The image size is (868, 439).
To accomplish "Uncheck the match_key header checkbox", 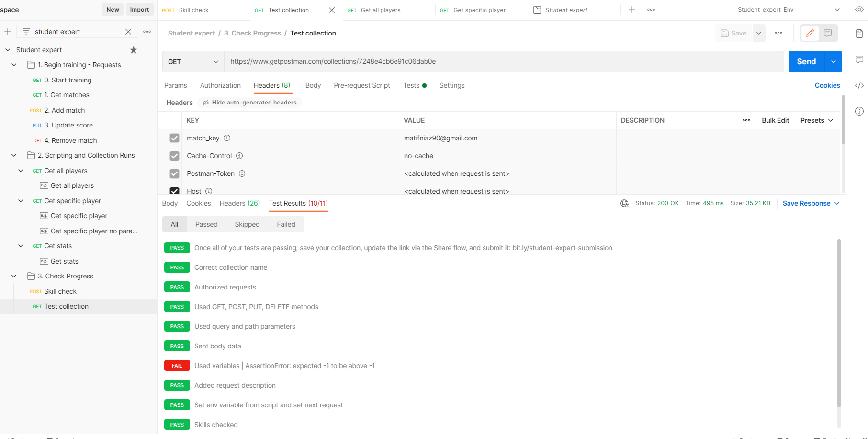I will [174, 138].
